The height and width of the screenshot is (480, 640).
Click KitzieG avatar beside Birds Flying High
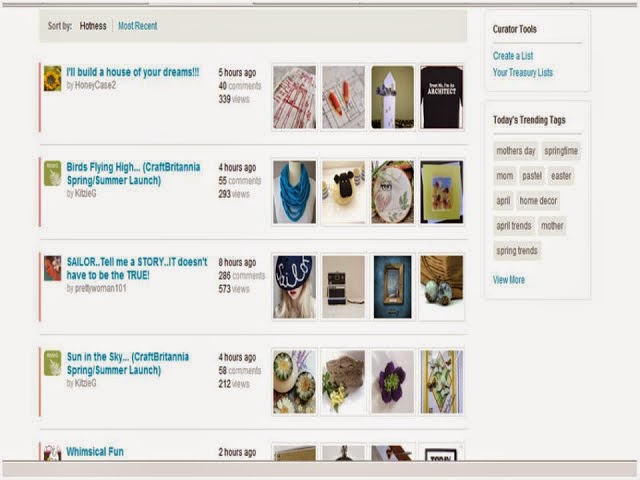pyautogui.click(x=53, y=173)
